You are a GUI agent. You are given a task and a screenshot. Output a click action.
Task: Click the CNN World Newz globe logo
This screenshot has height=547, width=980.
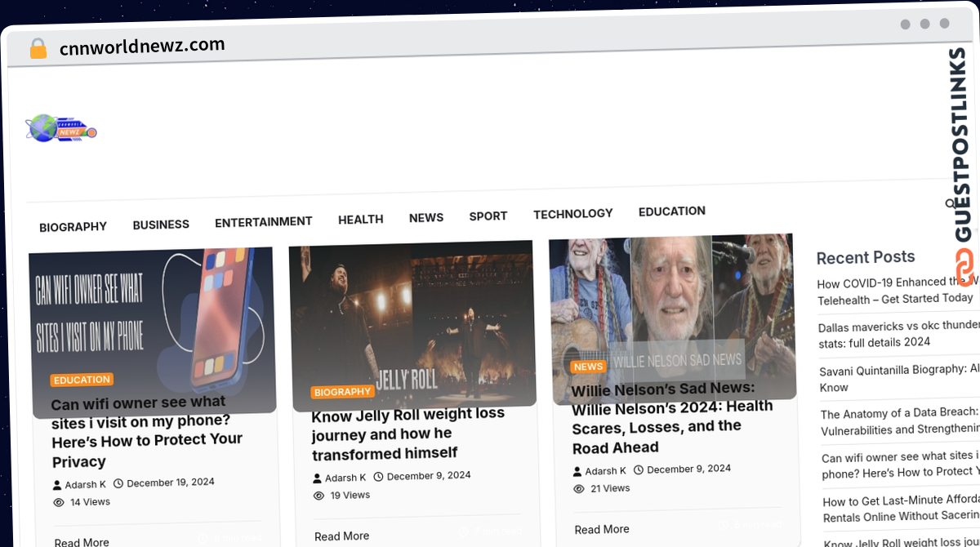61,128
